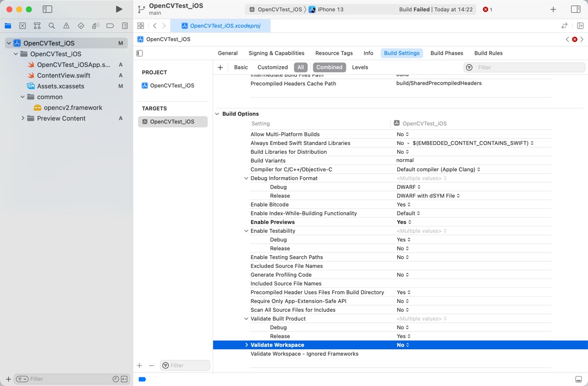Collapse the OpenCVTest_iOS root project

coord(9,43)
